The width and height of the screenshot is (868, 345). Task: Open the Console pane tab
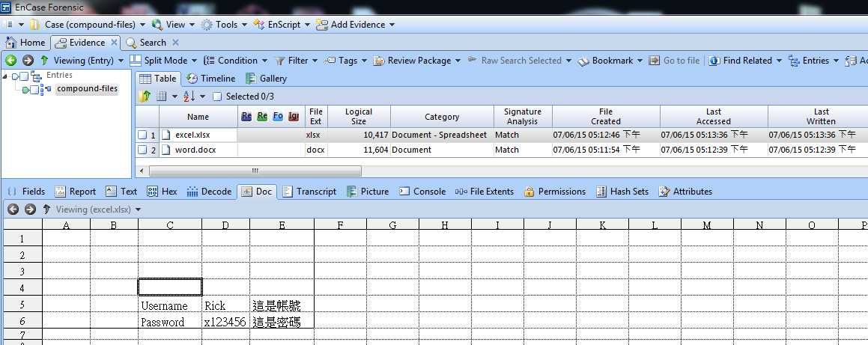[422, 192]
